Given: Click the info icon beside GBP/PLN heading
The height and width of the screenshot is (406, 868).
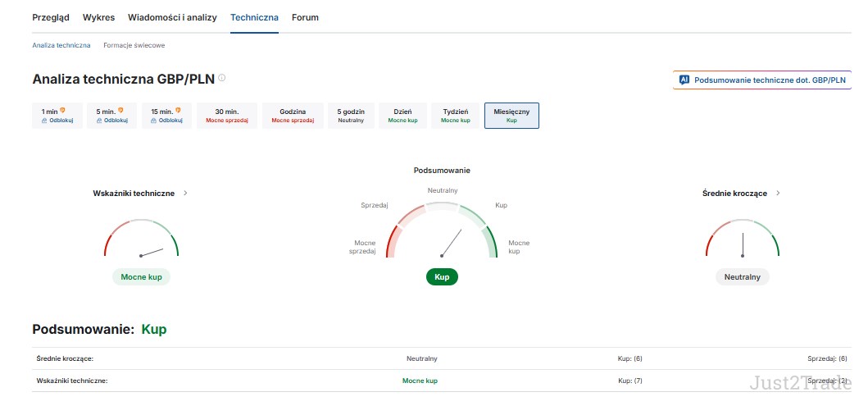Looking at the screenshot, I should (x=222, y=78).
